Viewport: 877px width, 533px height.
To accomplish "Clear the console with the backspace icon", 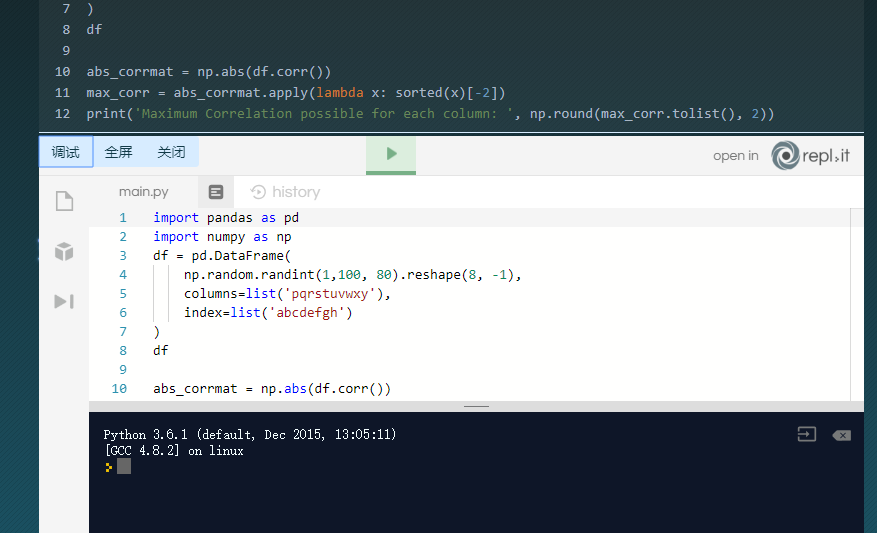I will 842,435.
